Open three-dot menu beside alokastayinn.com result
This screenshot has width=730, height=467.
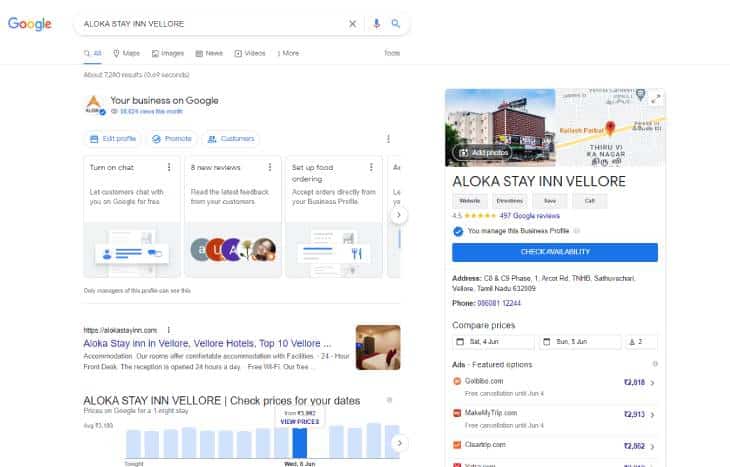point(169,330)
